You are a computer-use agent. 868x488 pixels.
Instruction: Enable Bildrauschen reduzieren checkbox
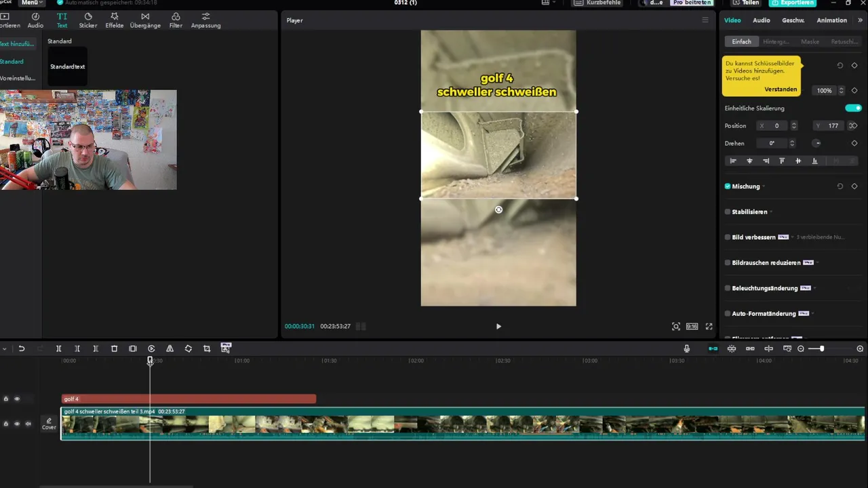pyautogui.click(x=728, y=263)
